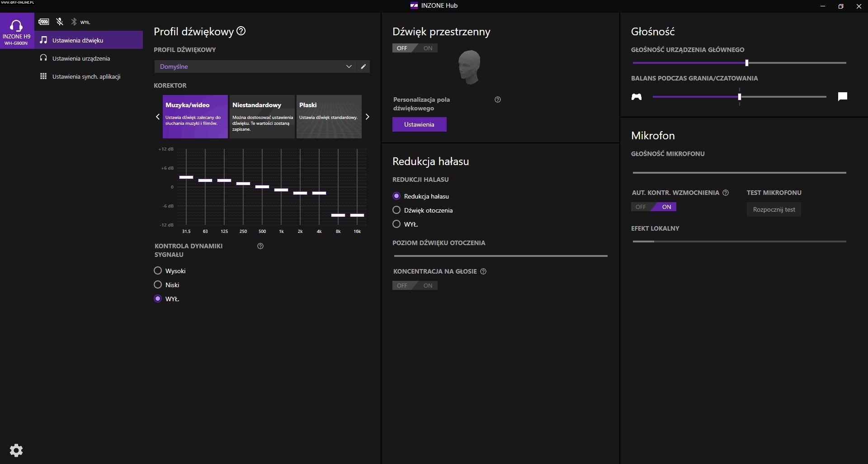
Task: Click the help icon beside Profil dźwiękowy
Action: pos(241,31)
